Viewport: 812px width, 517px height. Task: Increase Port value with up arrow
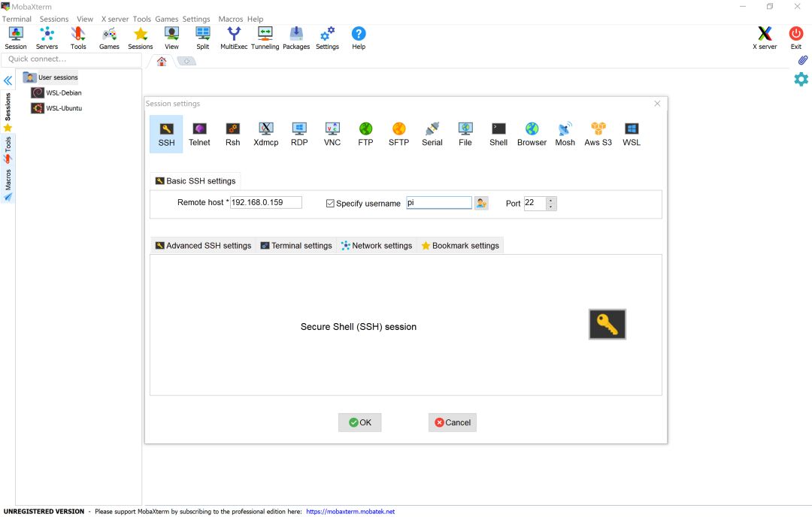(x=551, y=200)
